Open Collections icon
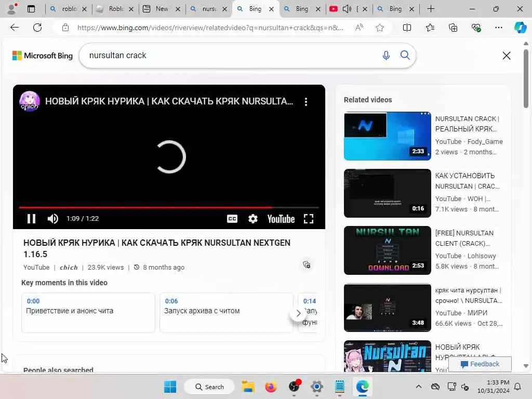532x399 pixels. 453,28
